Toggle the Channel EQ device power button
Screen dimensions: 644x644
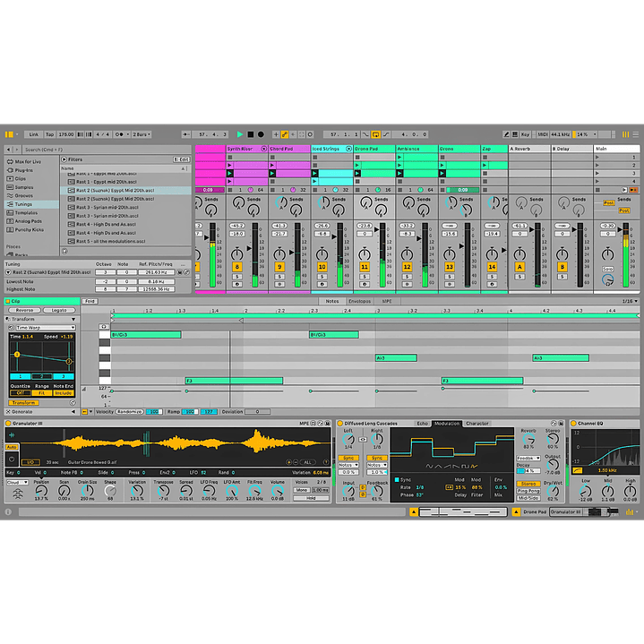574,423
